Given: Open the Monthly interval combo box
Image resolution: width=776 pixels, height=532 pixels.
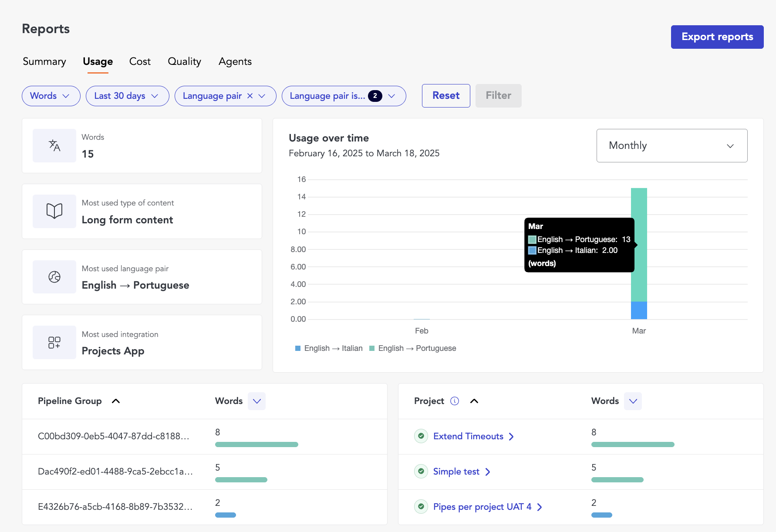Looking at the screenshot, I should (x=672, y=145).
